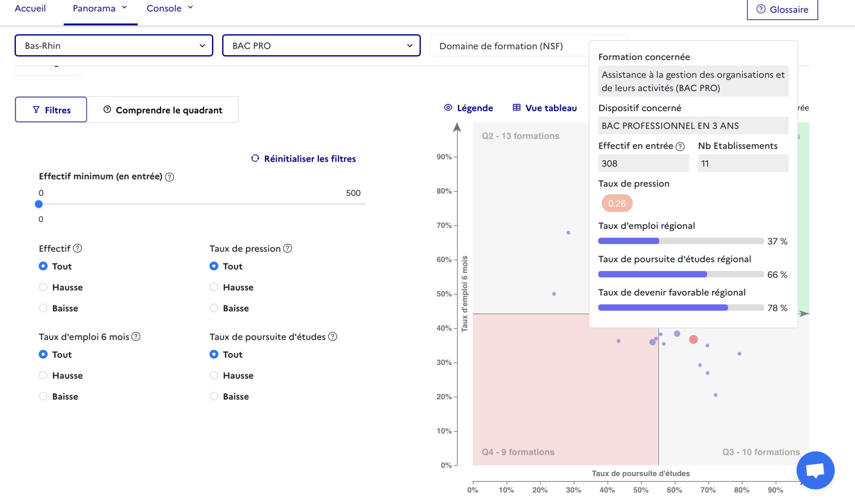Open the Console menu
855x504 pixels.
(170, 9)
